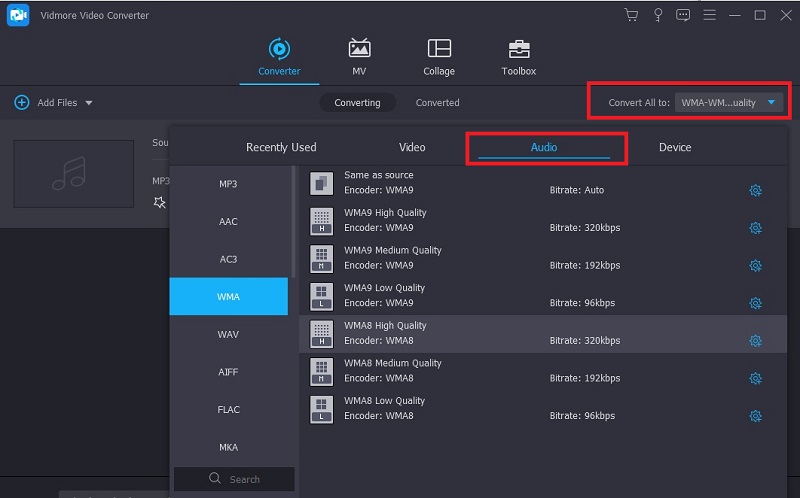Open settings gear for WMA9 High Quality
This screenshot has height=498, width=800.
[x=756, y=228]
